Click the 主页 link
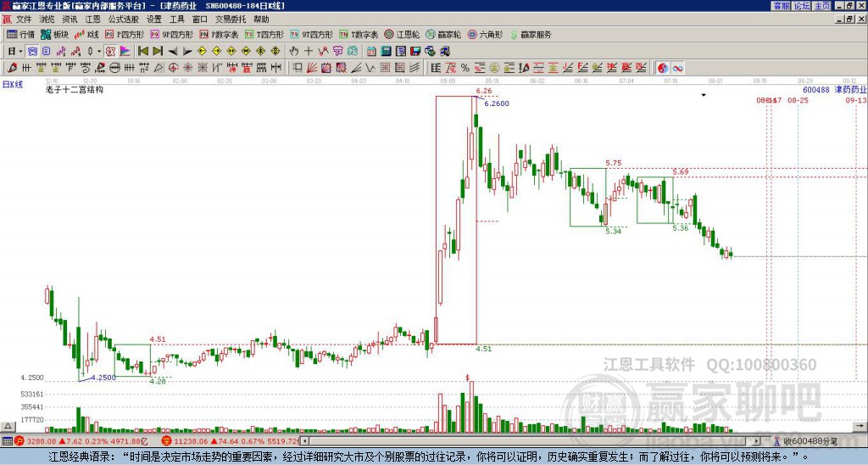 pos(822,6)
